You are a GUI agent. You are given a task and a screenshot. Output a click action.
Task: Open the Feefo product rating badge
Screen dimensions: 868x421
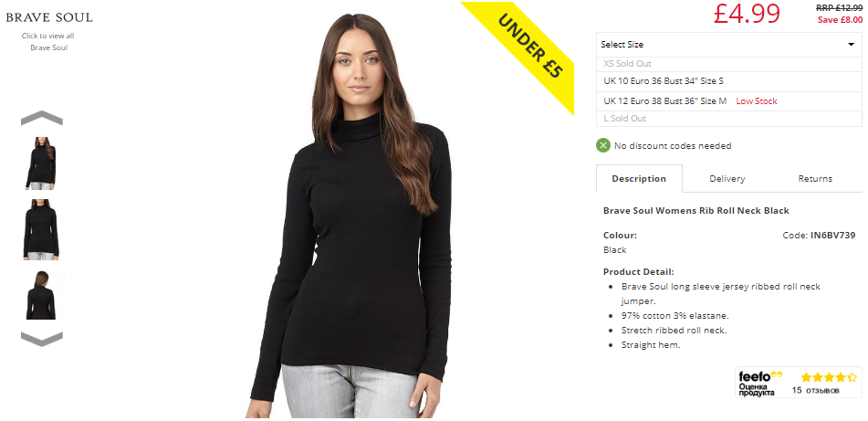[x=799, y=383]
